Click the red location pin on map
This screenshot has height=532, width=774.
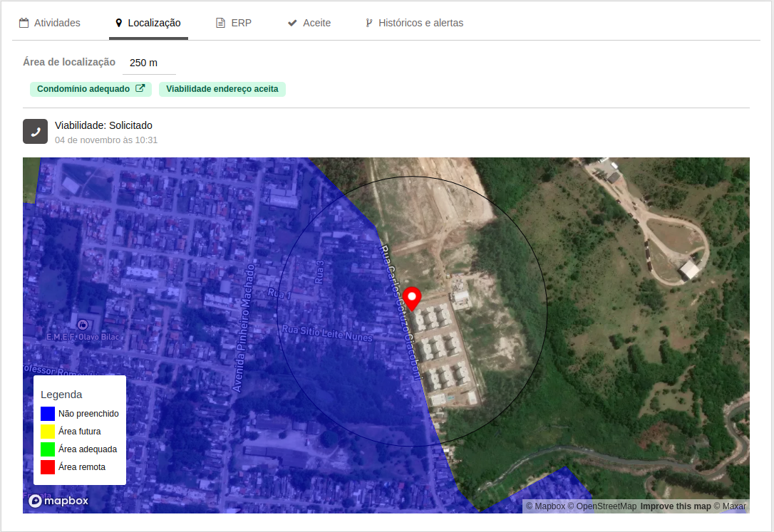point(412,297)
